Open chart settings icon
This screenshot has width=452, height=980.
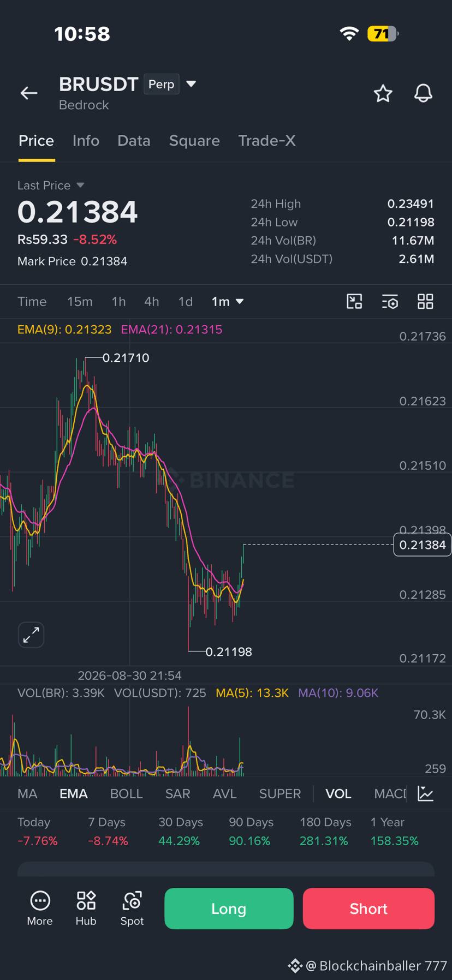390,301
